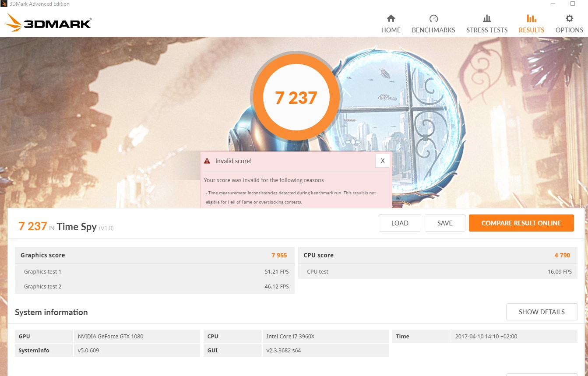Click the Invalid score! heading

pos(233,161)
